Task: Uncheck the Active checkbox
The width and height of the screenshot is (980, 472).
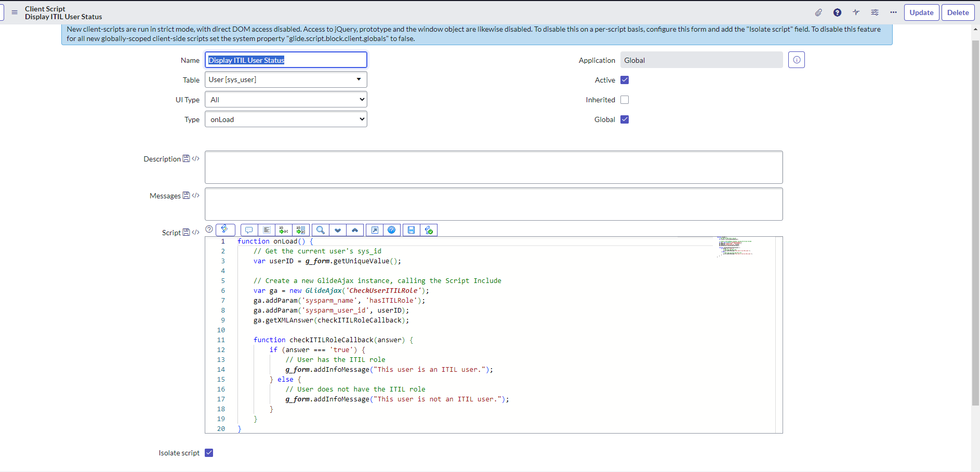Action: click(625, 80)
